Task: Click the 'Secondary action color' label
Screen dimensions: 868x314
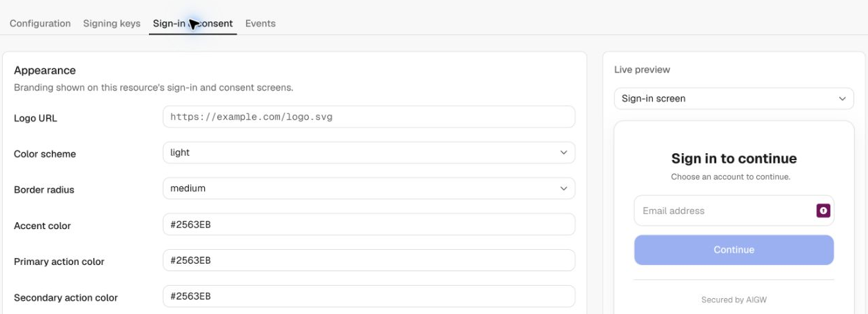Action: (65, 297)
